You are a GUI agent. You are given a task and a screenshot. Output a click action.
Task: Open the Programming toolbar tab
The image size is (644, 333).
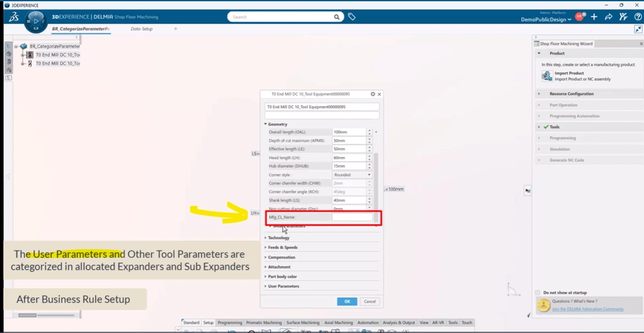click(x=229, y=323)
